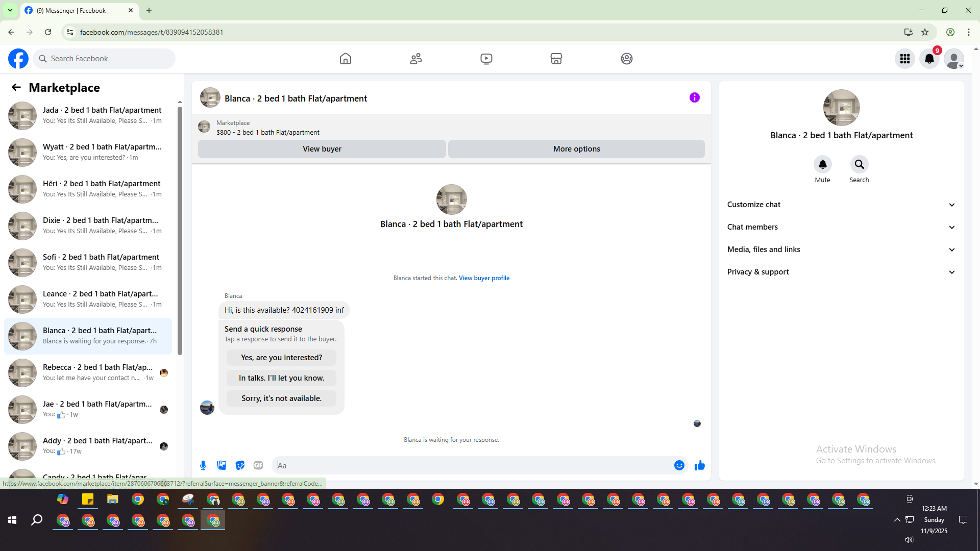Expand Chat members section
Screen dimensions: 980x551
pyautogui.click(x=841, y=227)
